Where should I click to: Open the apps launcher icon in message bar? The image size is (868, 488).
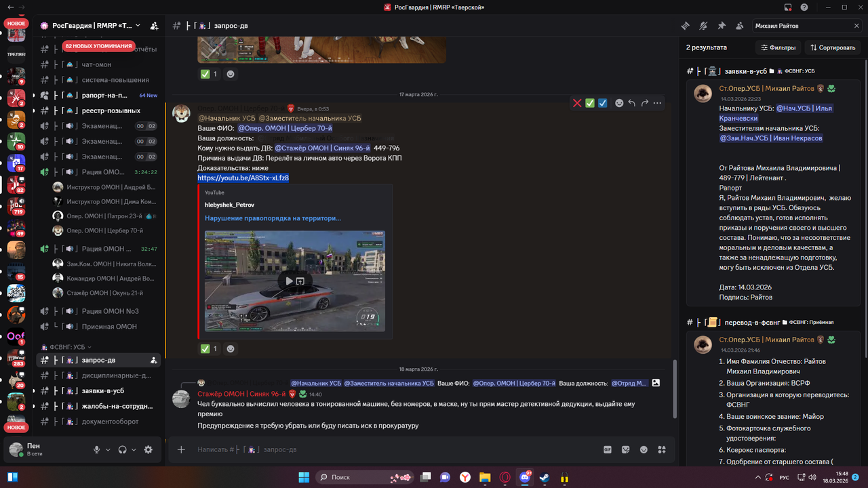click(662, 449)
